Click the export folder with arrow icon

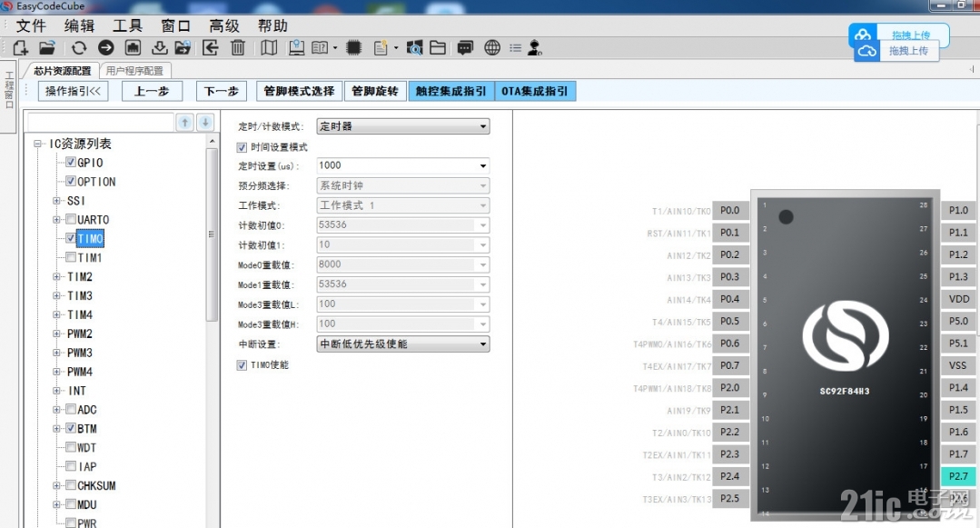click(183, 47)
